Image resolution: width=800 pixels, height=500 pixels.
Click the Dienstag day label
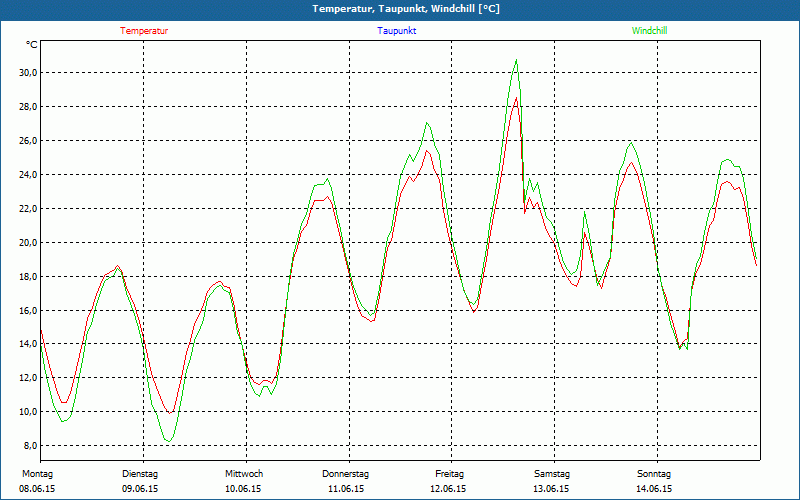(x=140, y=474)
